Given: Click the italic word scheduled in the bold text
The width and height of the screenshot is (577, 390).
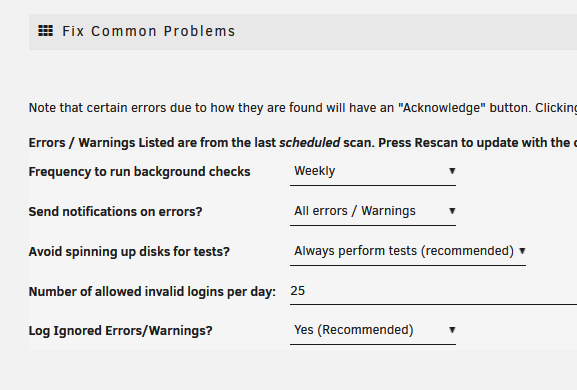Looking at the screenshot, I should [x=309, y=143].
